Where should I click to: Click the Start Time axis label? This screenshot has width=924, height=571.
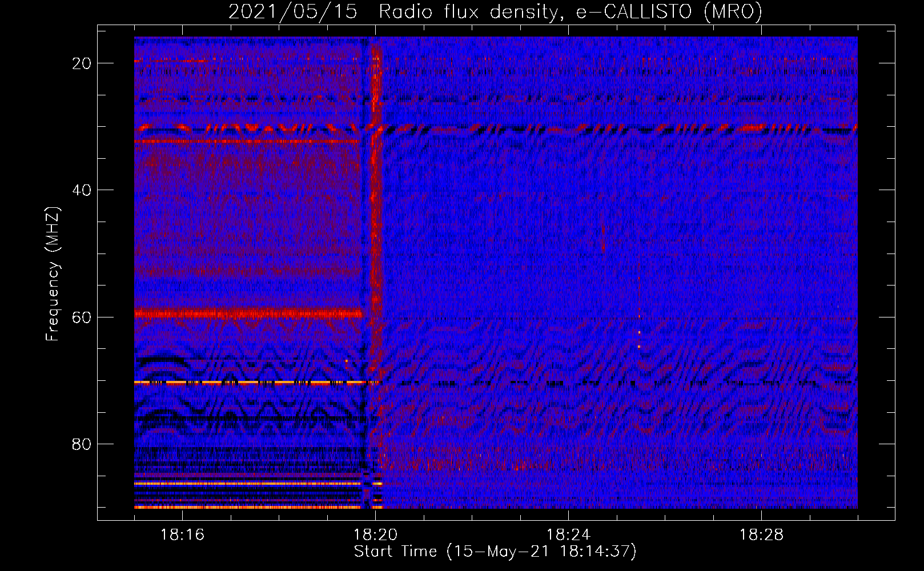pos(495,552)
